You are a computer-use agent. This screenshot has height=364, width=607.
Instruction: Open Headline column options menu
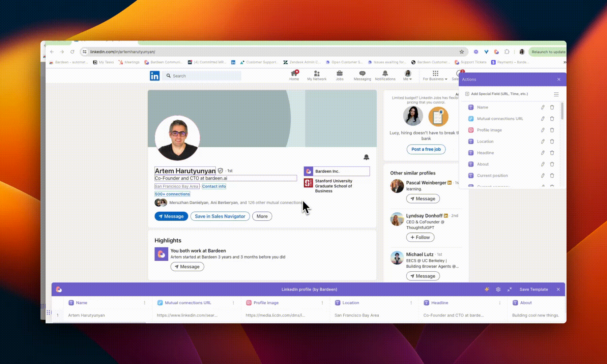click(x=500, y=303)
